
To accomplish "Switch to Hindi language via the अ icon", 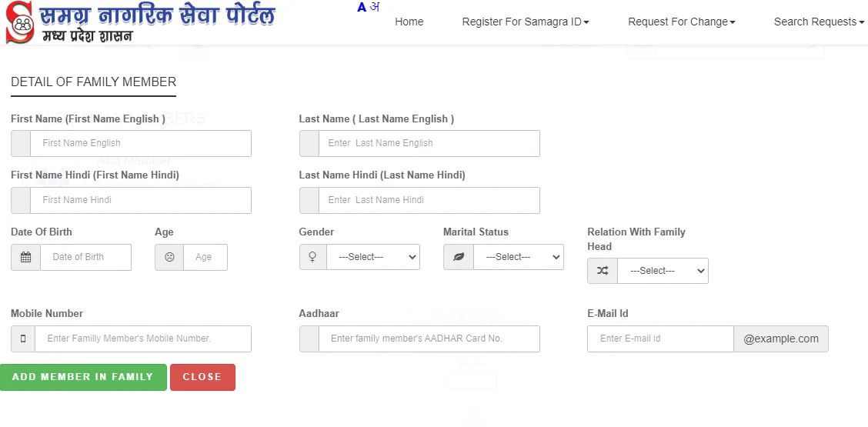I will point(375,7).
